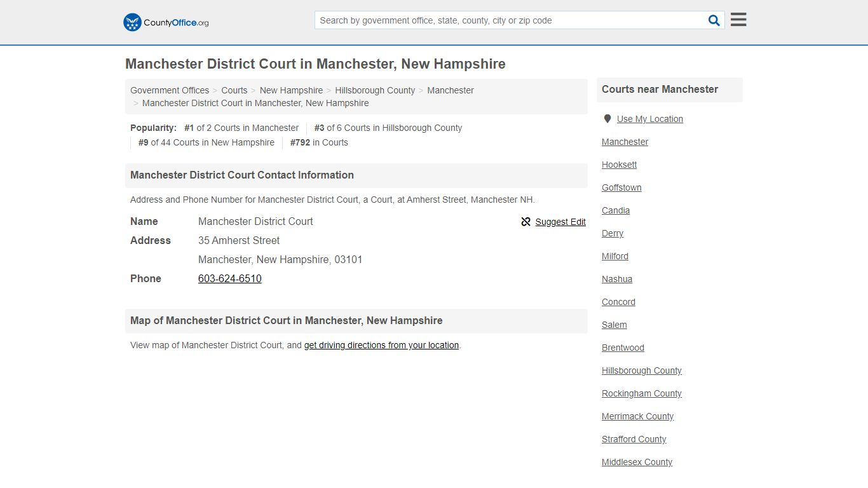868x488 pixels.
Task: Open Candia courts link
Action: [616, 210]
